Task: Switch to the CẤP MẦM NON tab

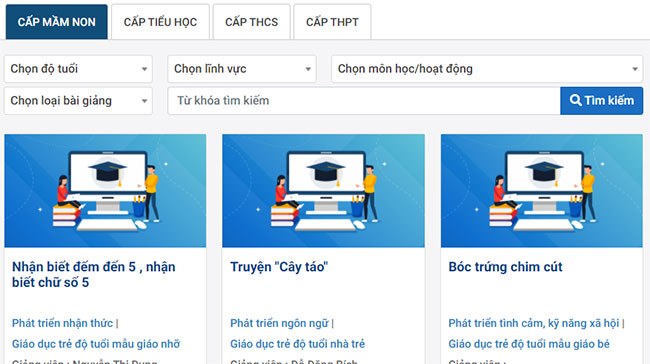Action: (56, 22)
